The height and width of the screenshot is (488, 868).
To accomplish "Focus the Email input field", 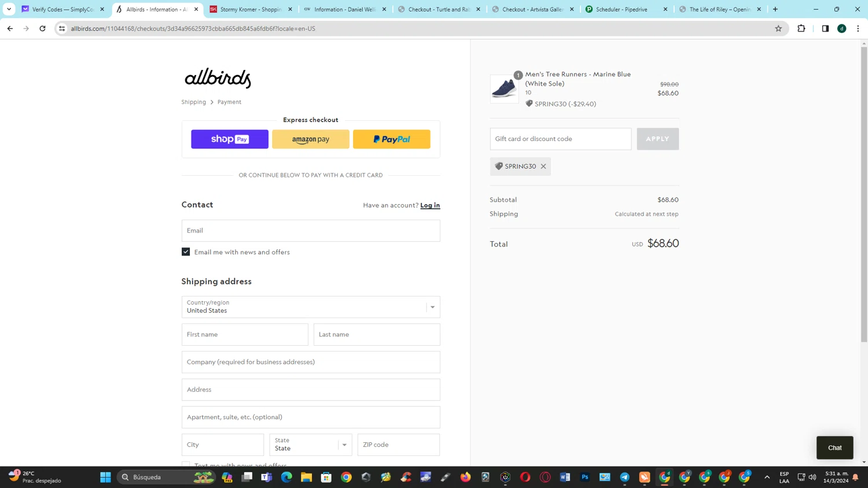I will click(x=311, y=231).
